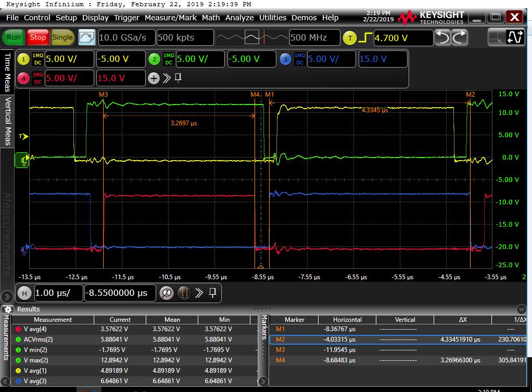
Task: Click channel 1 scale 5.00 V/ field
Action: 69,59
